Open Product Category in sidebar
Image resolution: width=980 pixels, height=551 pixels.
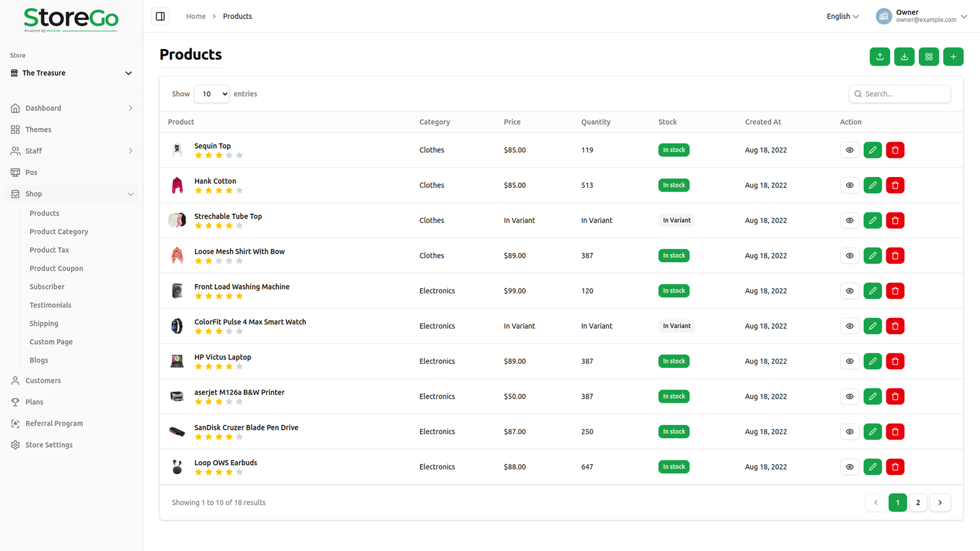59,231
